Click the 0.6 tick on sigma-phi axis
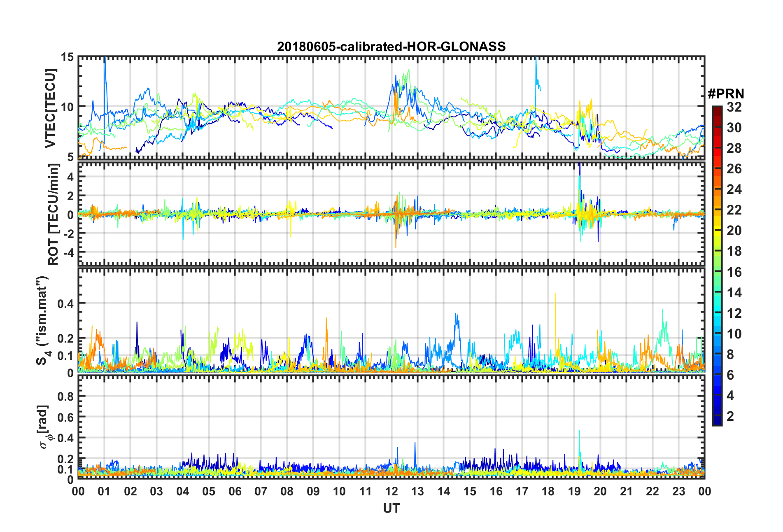This screenshot has height=532, width=783. (66, 417)
